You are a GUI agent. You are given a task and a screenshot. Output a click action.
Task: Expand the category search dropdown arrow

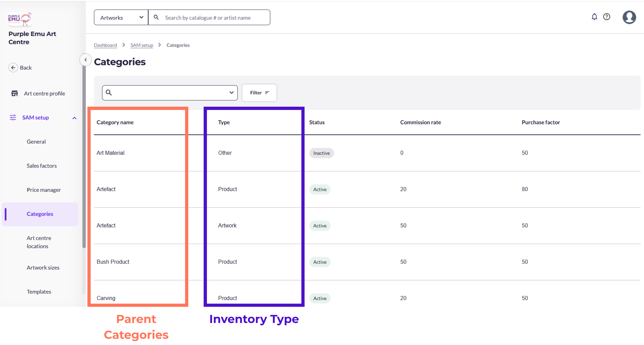[x=232, y=93]
